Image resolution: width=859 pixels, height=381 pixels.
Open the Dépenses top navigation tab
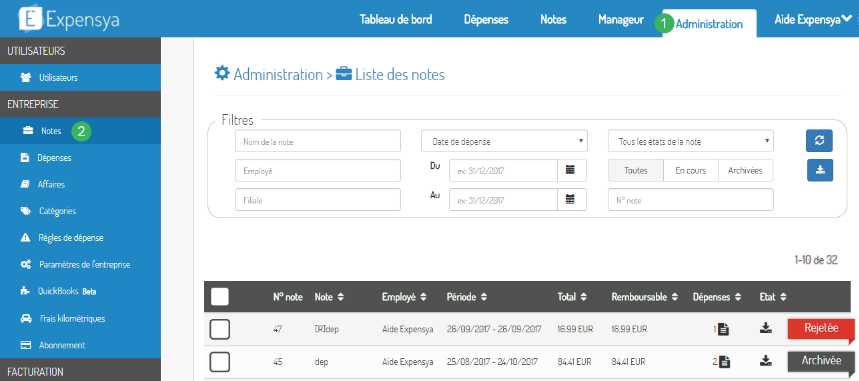[486, 20]
